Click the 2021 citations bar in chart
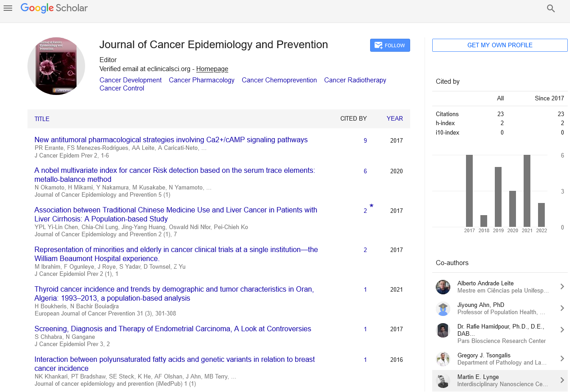This screenshot has width=570, height=392. (527, 191)
